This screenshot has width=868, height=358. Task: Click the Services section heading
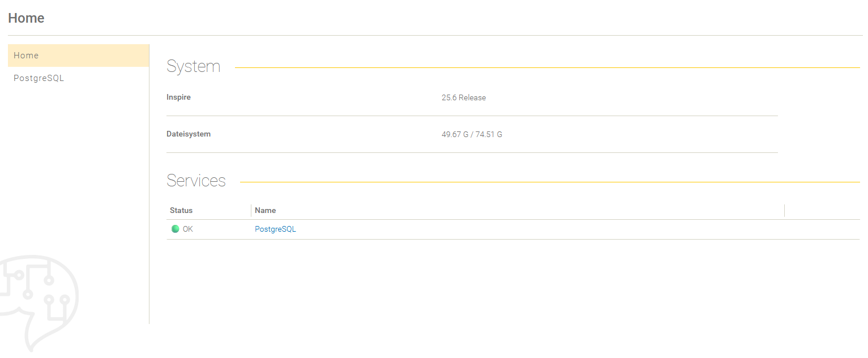pyautogui.click(x=196, y=181)
